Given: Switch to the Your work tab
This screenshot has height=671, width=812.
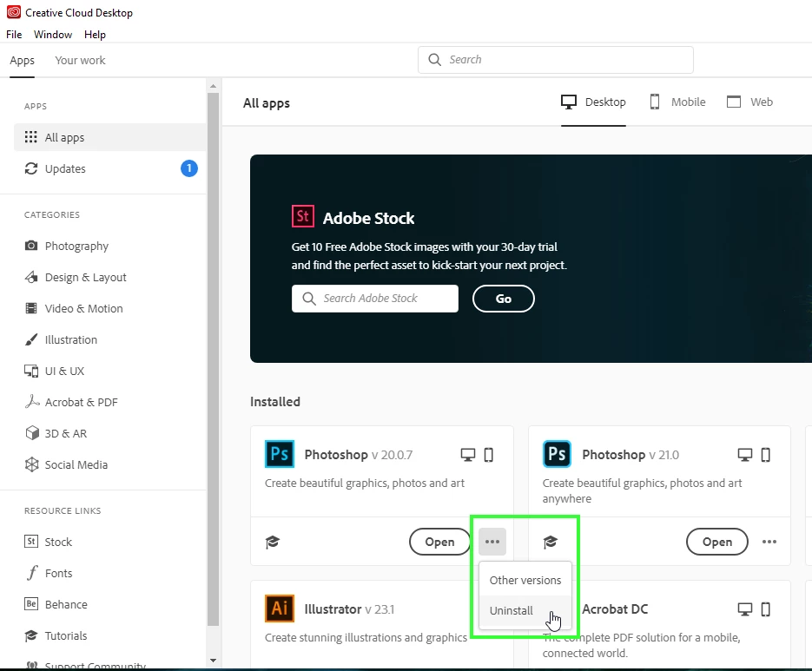Looking at the screenshot, I should pos(80,61).
